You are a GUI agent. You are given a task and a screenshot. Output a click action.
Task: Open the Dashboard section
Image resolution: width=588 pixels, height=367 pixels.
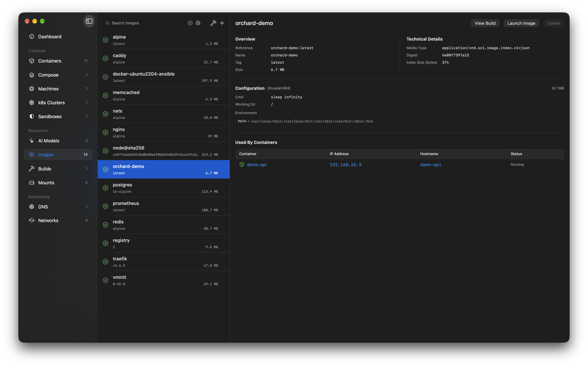coord(58,37)
